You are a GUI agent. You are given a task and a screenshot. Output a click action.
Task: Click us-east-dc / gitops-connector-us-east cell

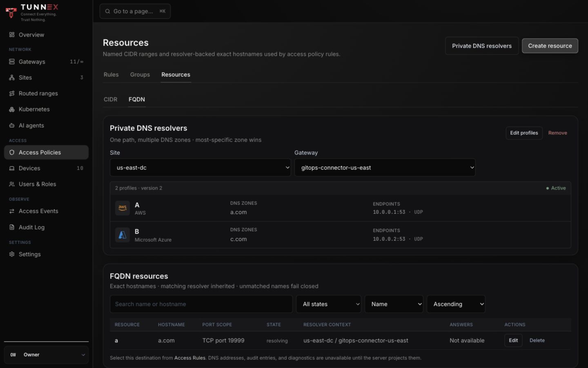tap(356, 341)
